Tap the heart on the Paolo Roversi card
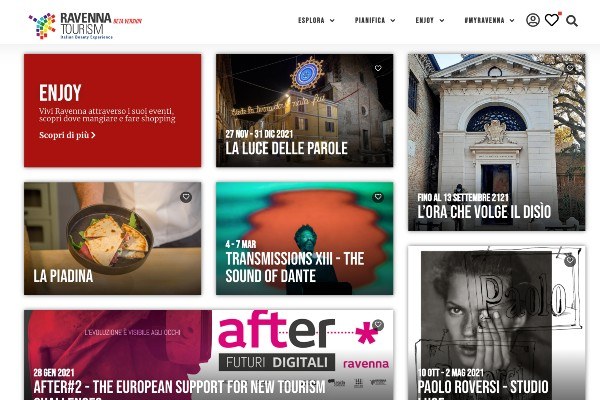The image size is (600, 400). [570, 261]
